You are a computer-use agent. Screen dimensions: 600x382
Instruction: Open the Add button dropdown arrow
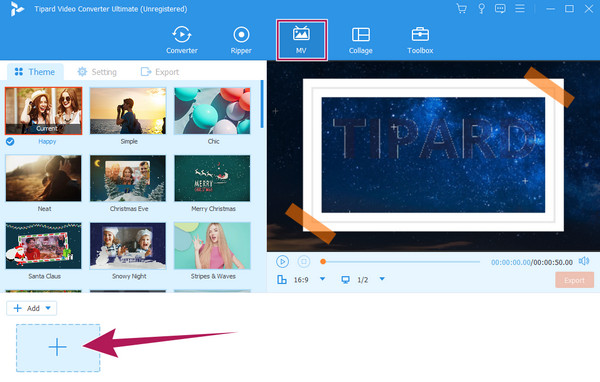[48, 308]
